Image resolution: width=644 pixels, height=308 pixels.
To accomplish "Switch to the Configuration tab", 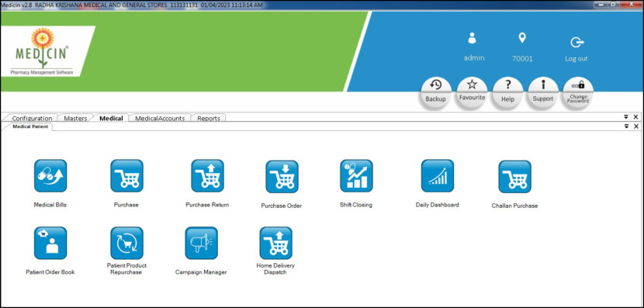I will pyautogui.click(x=32, y=118).
